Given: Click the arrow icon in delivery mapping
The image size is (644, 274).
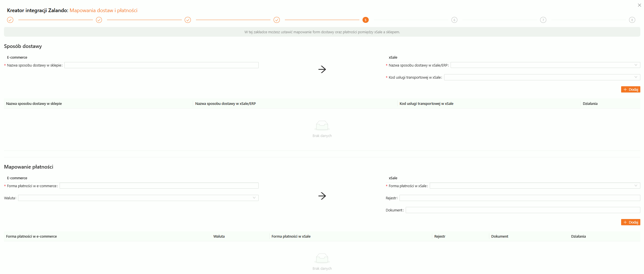Looking at the screenshot, I should 322,69.
